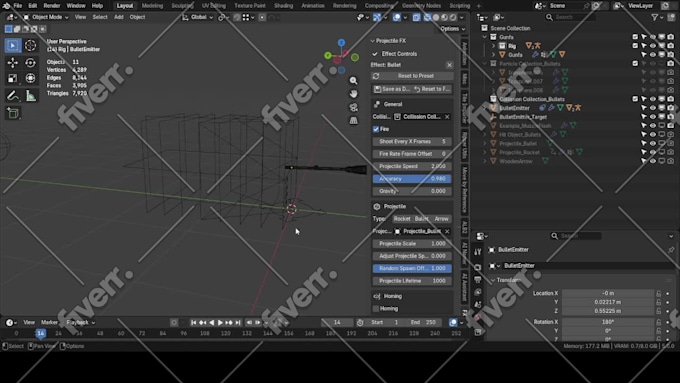Image resolution: width=680 pixels, height=383 pixels.
Task: Close the Effect: Bullet entry
Action: pos(449,65)
